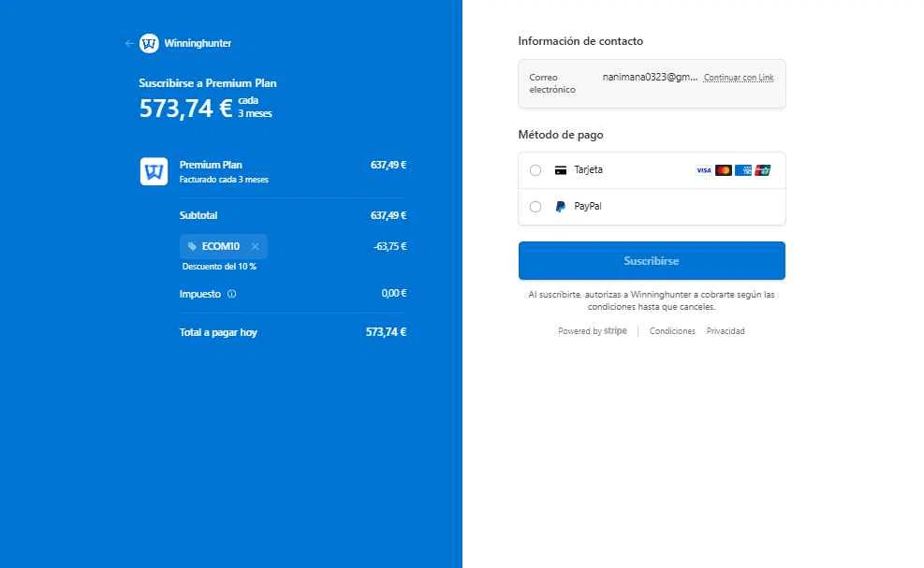Open the Powered by Stripe link
The height and width of the screenshot is (568, 924).
point(593,331)
